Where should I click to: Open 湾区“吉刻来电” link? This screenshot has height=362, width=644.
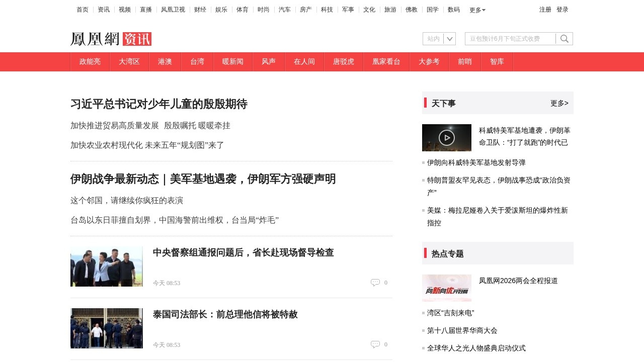point(451,313)
